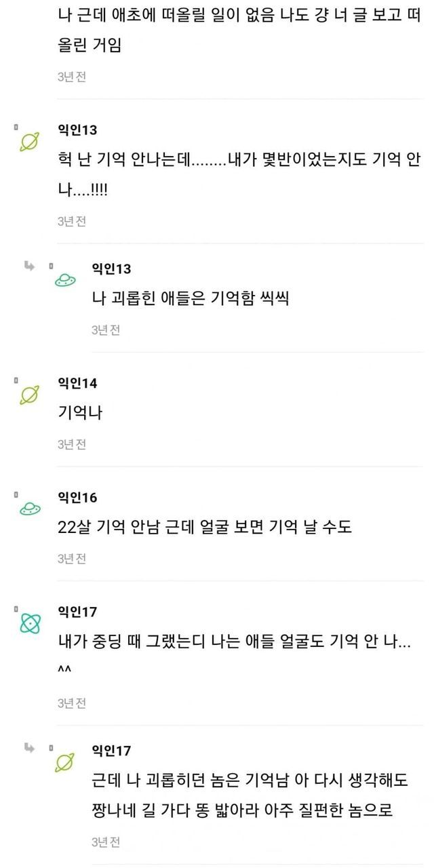This screenshot has width=434, height=868.
Task: Open 익인14's green planet avatar
Action: coord(29,395)
